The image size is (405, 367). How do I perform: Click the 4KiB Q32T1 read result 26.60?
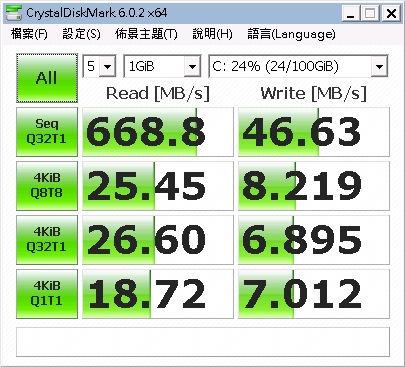pyautogui.click(x=158, y=240)
